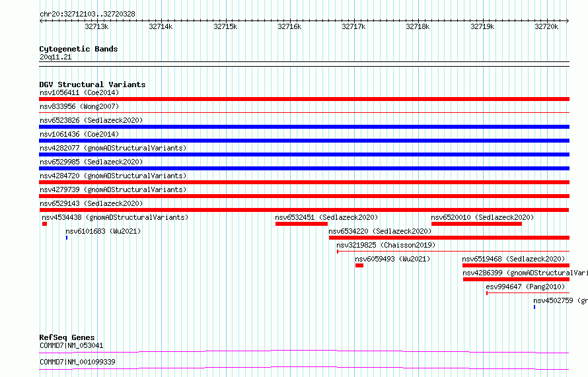Click the red nsv6532451 variant bar
588x377 pixels.
coord(301,224)
